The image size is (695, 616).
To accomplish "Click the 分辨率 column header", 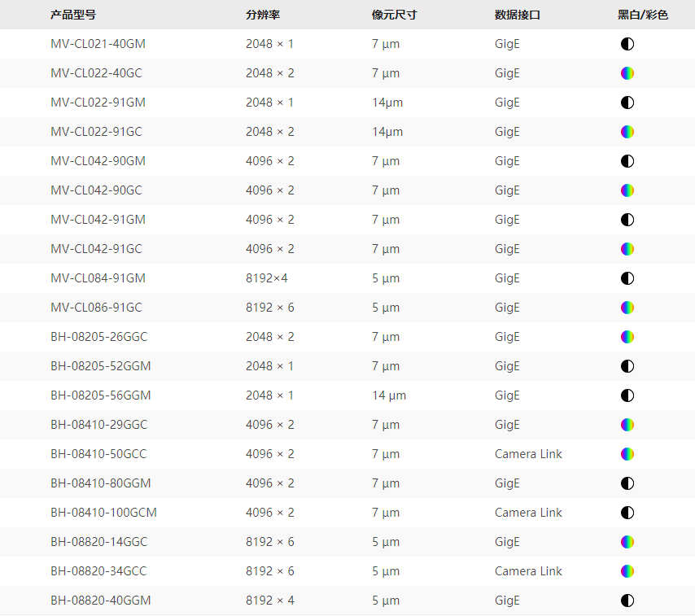I will 263,15.
